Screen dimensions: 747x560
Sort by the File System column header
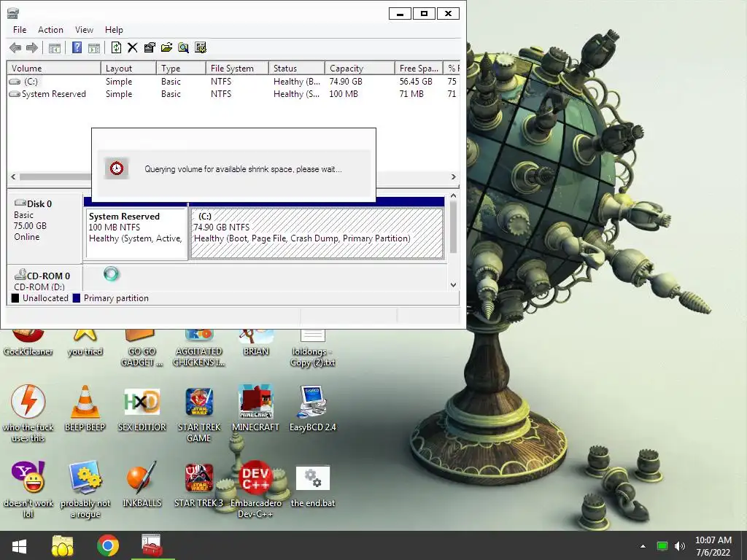(x=237, y=68)
